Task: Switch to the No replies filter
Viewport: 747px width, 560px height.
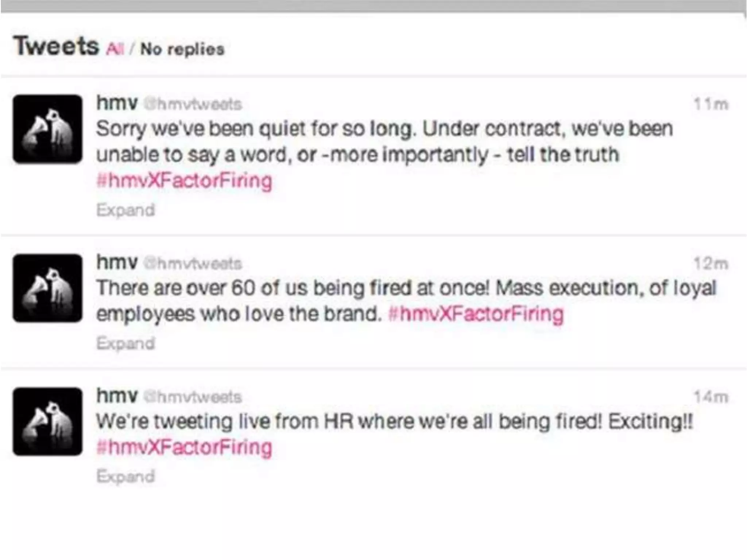Action: (x=182, y=49)
